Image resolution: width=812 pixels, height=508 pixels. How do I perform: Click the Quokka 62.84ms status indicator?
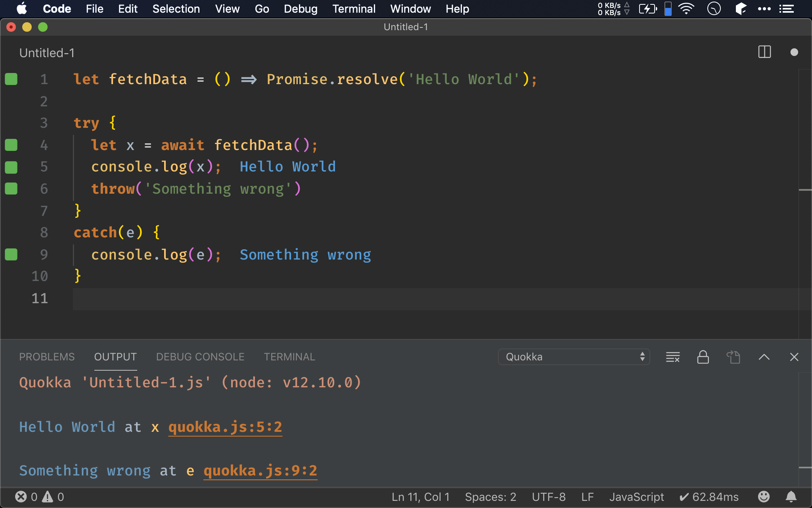[709, 496]
